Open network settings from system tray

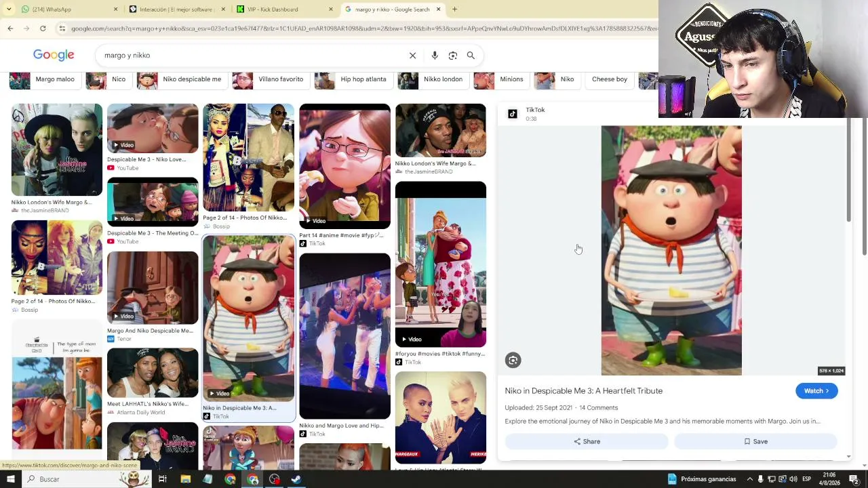pyautogui.click(x=772, y=479)
